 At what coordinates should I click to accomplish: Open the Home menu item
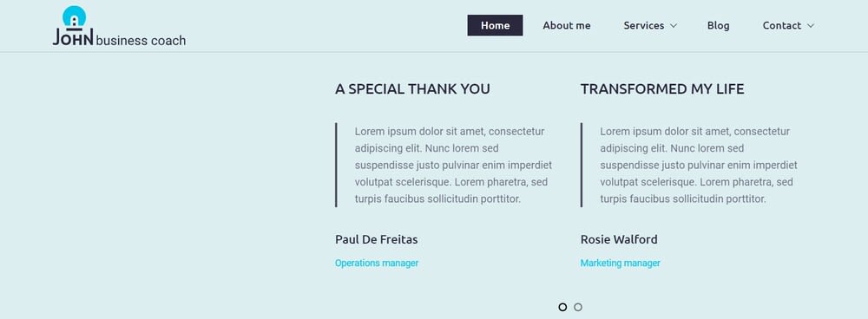pyautogui.click(x=495, y=25)
